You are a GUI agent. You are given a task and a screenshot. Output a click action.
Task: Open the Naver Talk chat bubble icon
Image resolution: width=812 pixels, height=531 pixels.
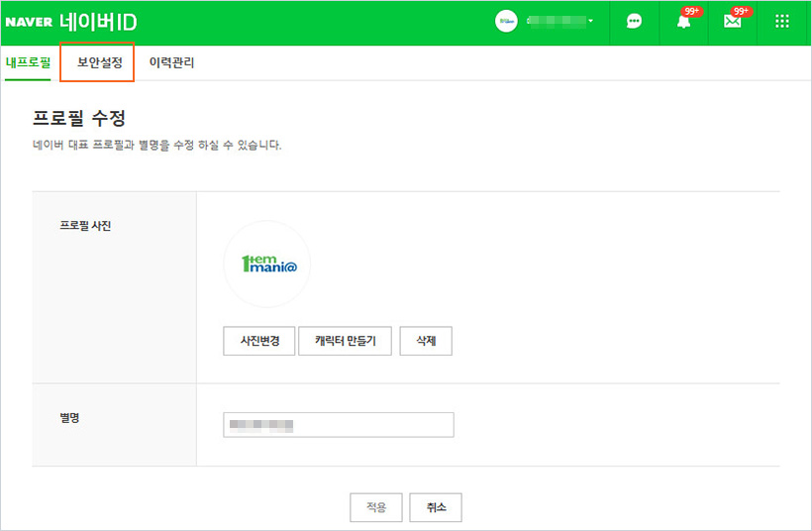[635, 22]
